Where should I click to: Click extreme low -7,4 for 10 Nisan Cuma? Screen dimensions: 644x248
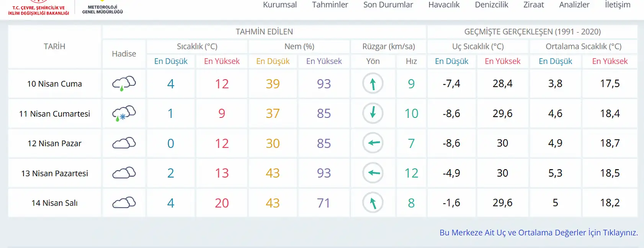(x=451, y=84)
